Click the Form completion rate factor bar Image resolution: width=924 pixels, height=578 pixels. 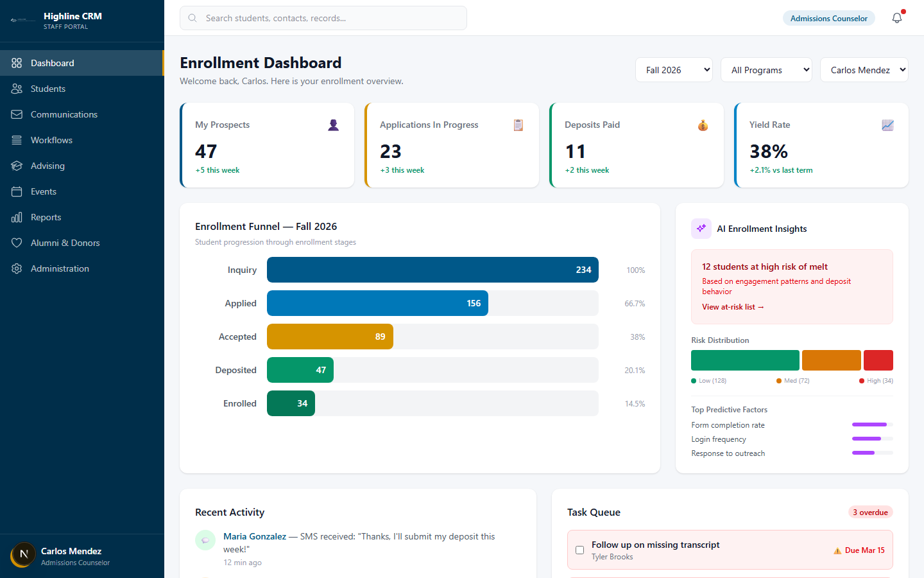tap(869, 425)
